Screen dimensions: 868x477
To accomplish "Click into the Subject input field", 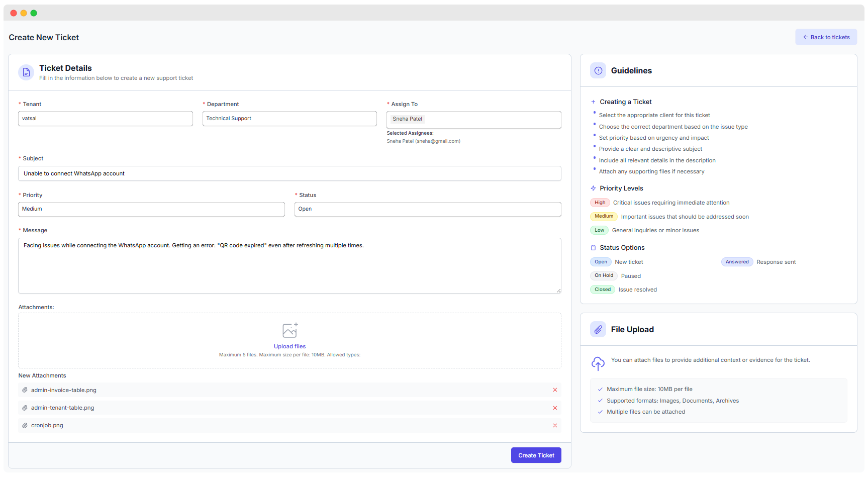I will click(290, 173).
